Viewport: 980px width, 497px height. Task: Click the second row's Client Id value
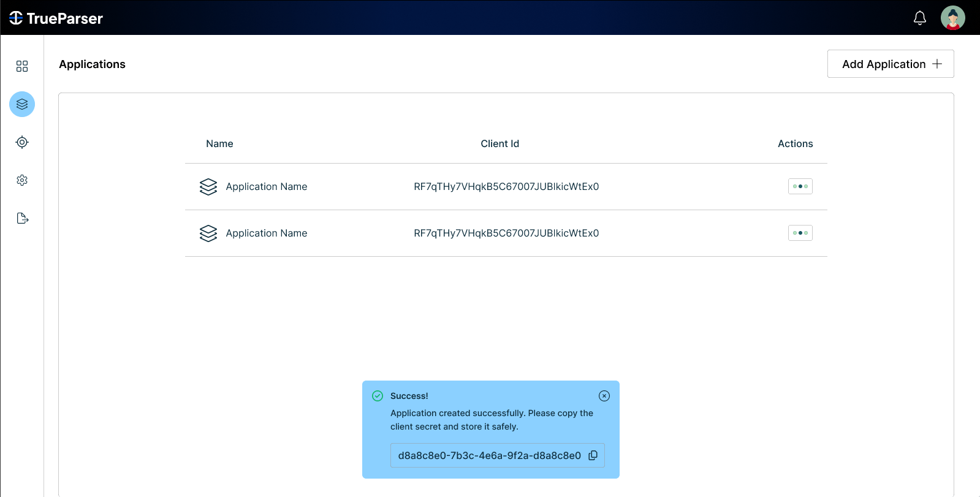point(506,233)
